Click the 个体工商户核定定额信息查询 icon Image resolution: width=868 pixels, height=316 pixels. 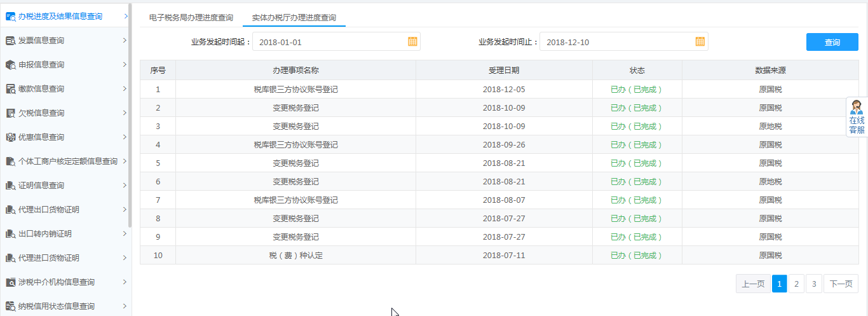point(10,161)
